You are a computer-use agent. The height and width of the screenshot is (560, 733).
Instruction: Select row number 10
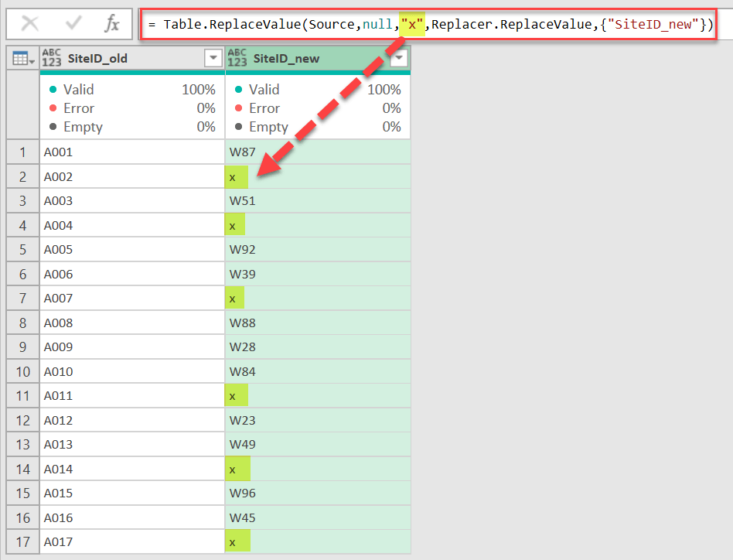click(x=22, y=370)
